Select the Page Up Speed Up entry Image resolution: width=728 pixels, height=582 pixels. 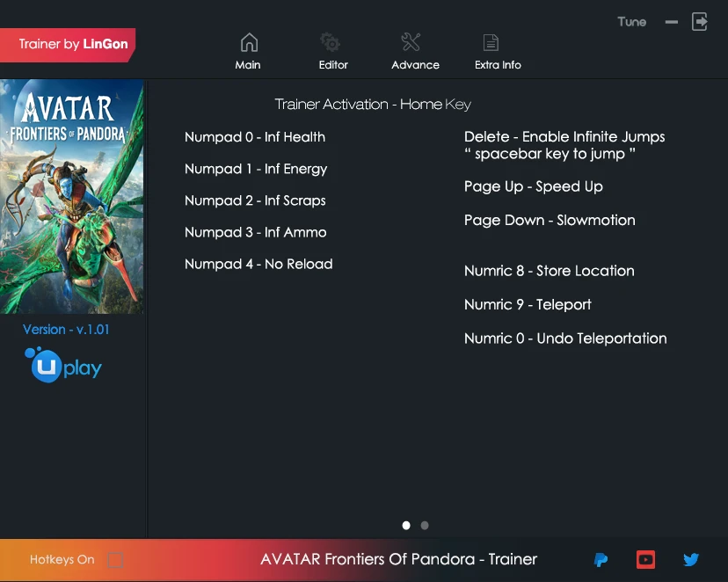pyautogui.click(x=534, y=186)
